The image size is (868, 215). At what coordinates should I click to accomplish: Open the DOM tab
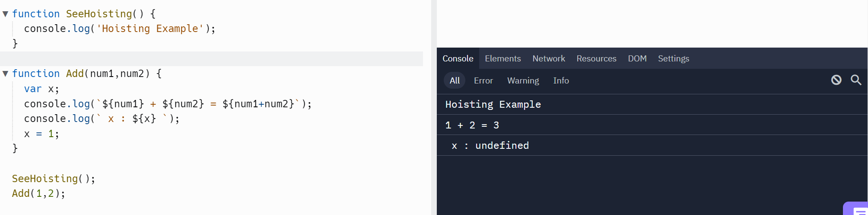click(x=637, y=58)
